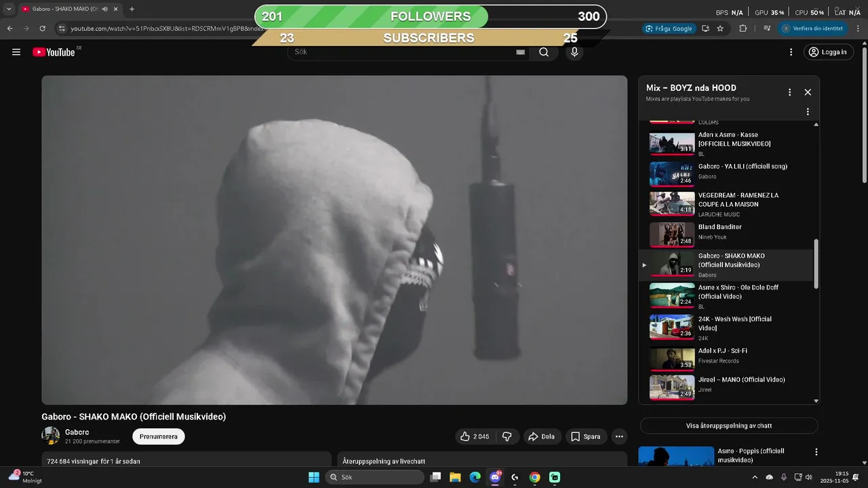Play Gaboro - YA LILI from playlist

pos(726,174)
